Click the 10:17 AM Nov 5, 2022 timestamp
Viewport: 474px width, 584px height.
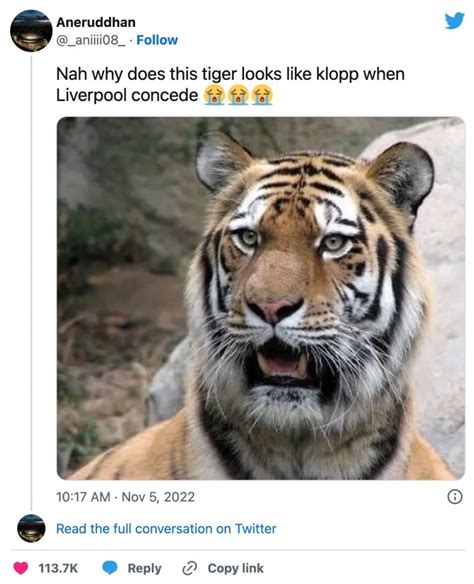tap(125, 497)
